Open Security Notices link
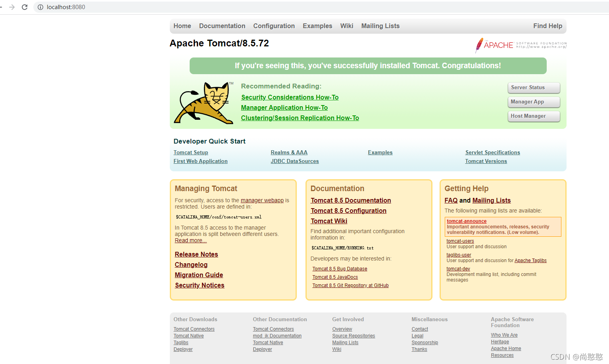Image resolution: width=609 pixels, height=364 pixels. pos(200,285)
